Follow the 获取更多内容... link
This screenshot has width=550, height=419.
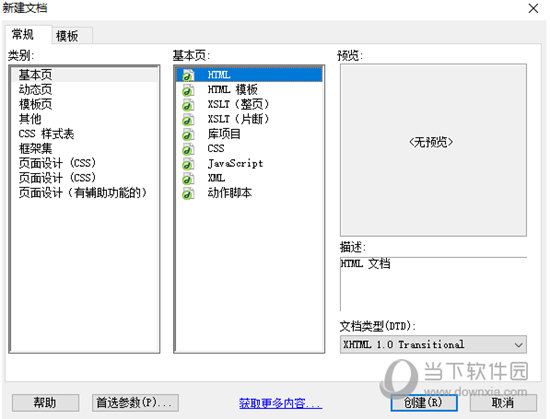tap(280, 403)
